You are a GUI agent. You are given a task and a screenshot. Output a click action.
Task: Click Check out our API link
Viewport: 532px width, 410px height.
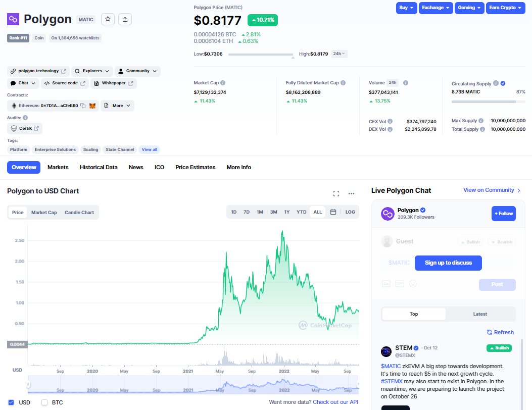coord(335,402)
